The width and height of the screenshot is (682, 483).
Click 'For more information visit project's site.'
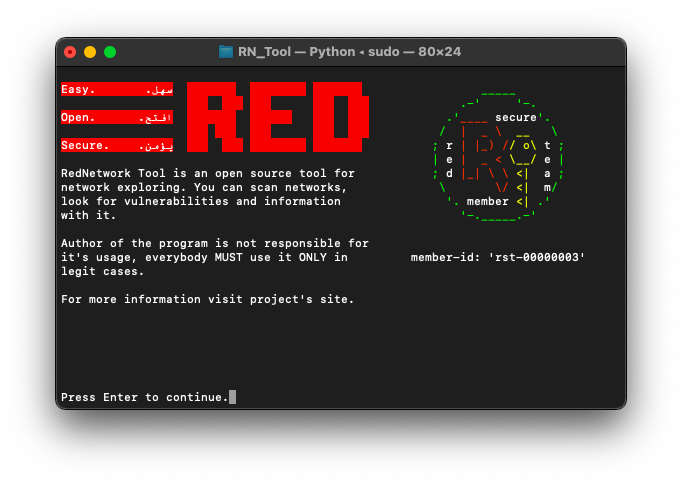pos(208,299)
